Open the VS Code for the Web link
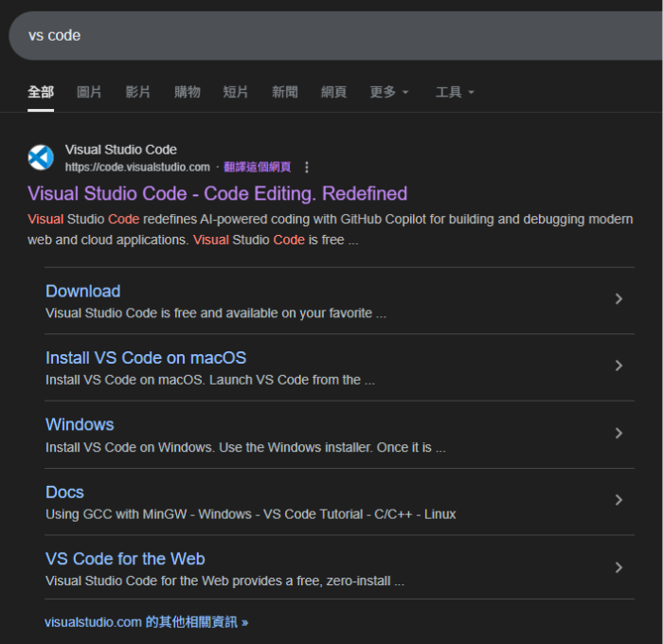Screen dimensions: 663x644 125,559
